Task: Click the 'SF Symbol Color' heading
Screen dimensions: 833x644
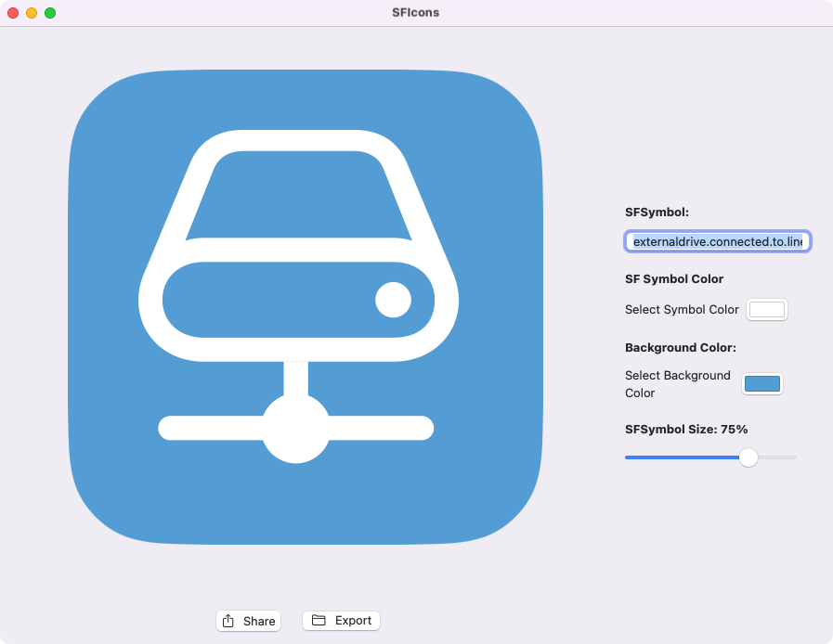Action: coord(674,278)
